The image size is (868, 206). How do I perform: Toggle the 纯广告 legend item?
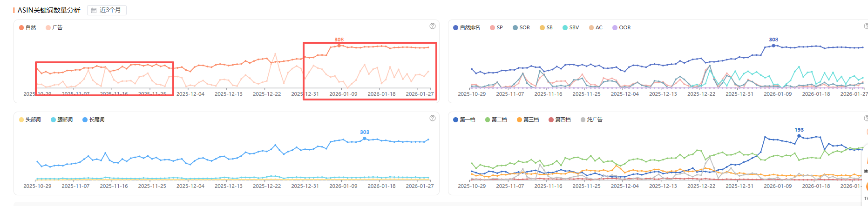(x=592, y=120)
